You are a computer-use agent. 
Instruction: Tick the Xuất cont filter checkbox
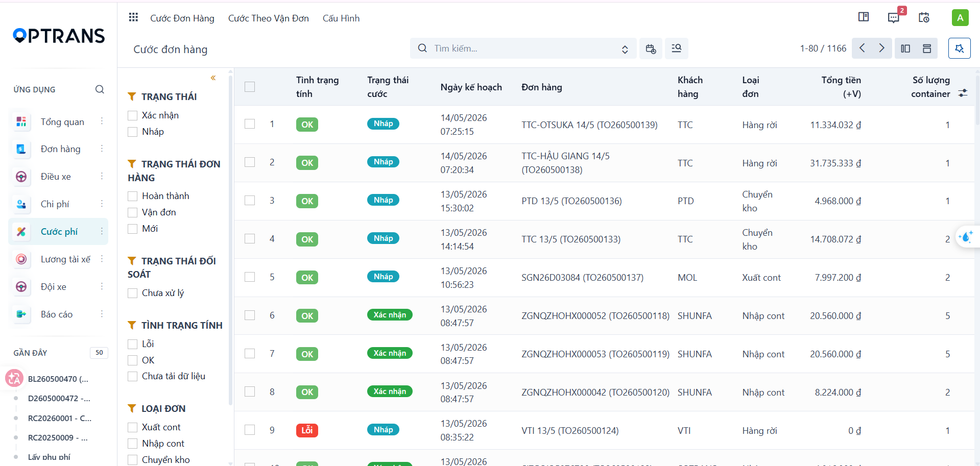(x=133, y=428)
